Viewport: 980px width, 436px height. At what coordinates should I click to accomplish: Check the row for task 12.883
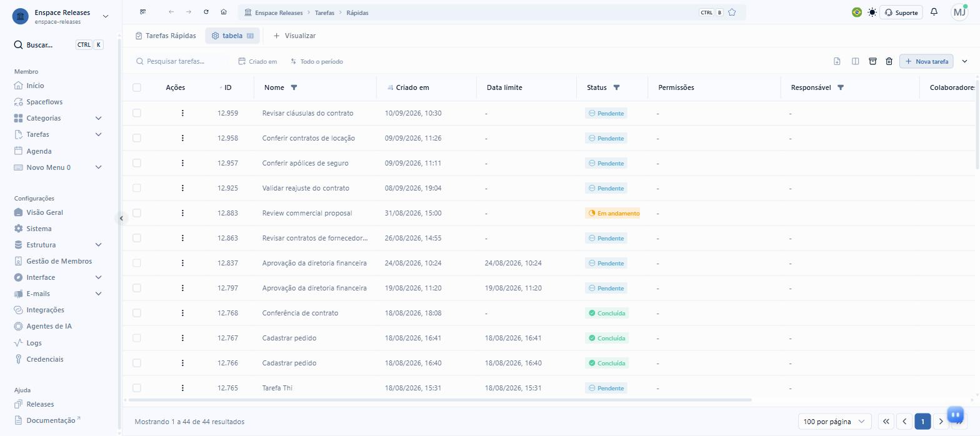click(x=137, y=213)
